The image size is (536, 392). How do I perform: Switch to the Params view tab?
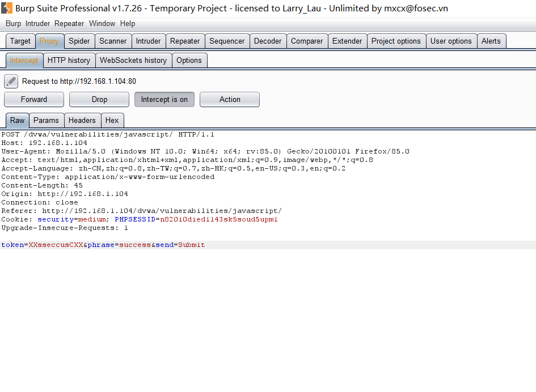click(46, 121)
